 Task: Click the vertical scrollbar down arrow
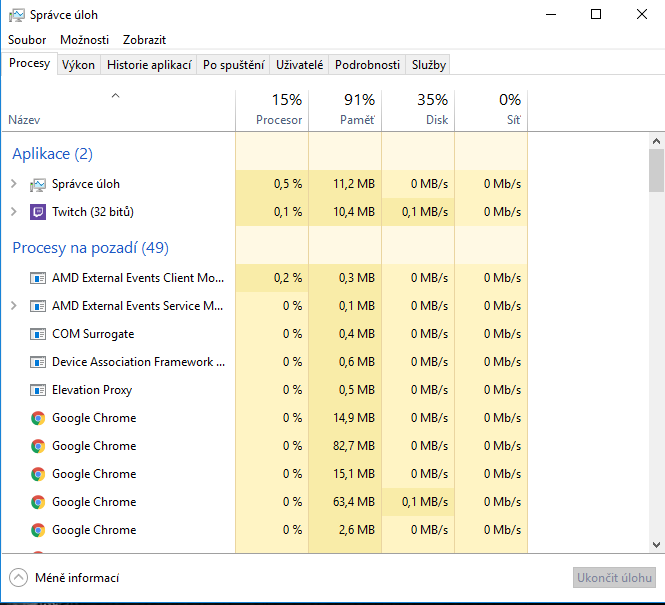pos(656,545)
